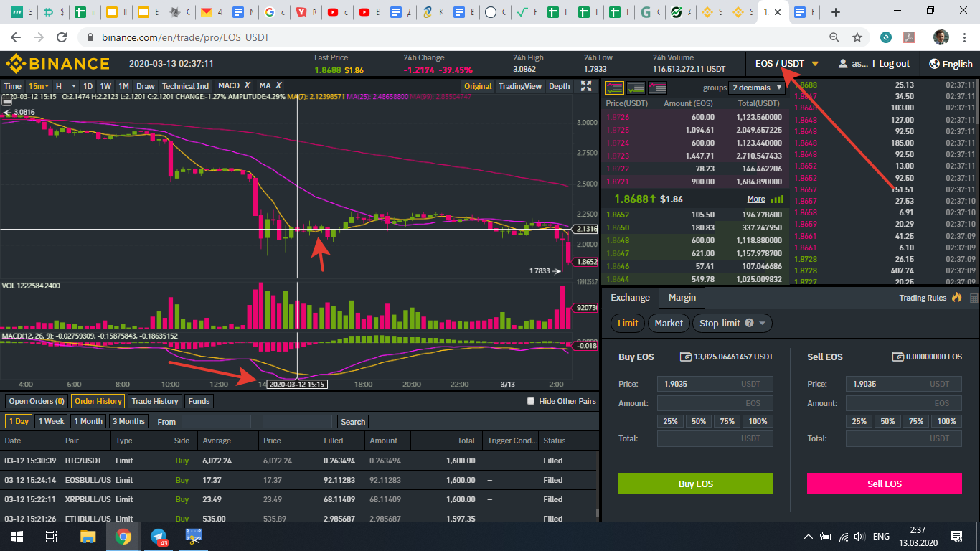Viewport: 980px width, 551px height.
Task: Click pink Sell EOS button
Action: pos(885,484)
